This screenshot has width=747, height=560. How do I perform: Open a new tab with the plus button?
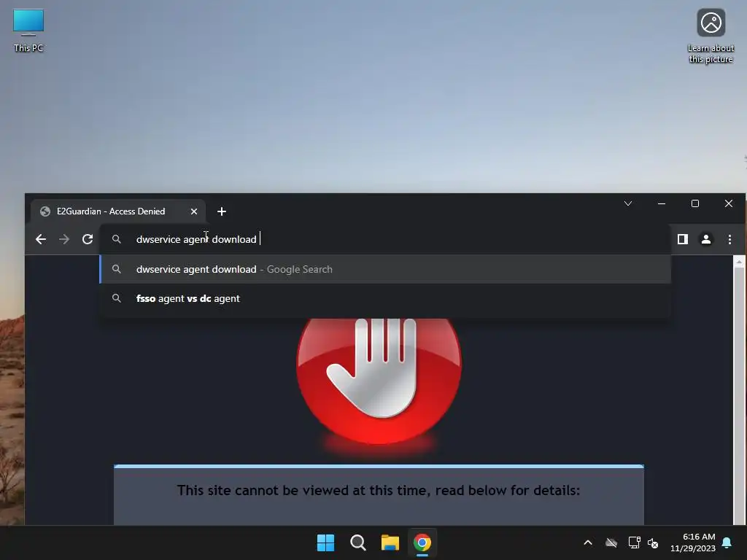[222, 211]
